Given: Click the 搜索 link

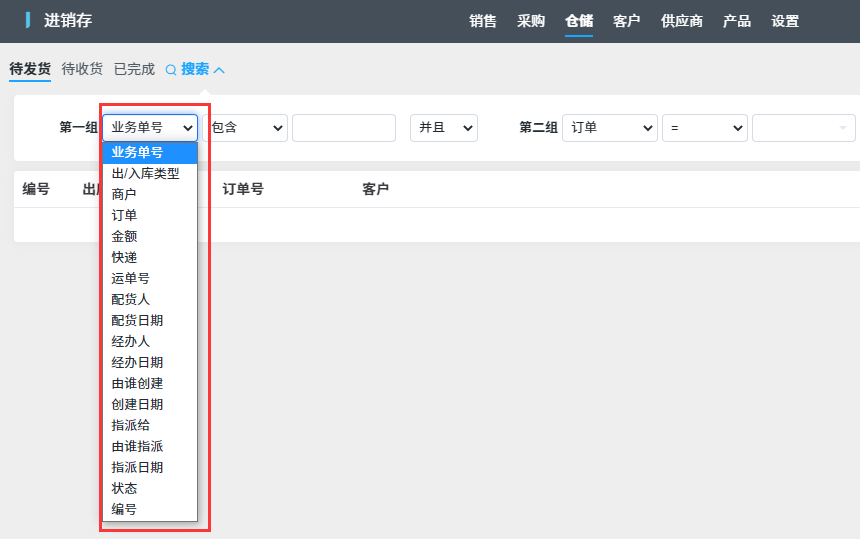Looking at the screenshot, I should coord(195,69).
